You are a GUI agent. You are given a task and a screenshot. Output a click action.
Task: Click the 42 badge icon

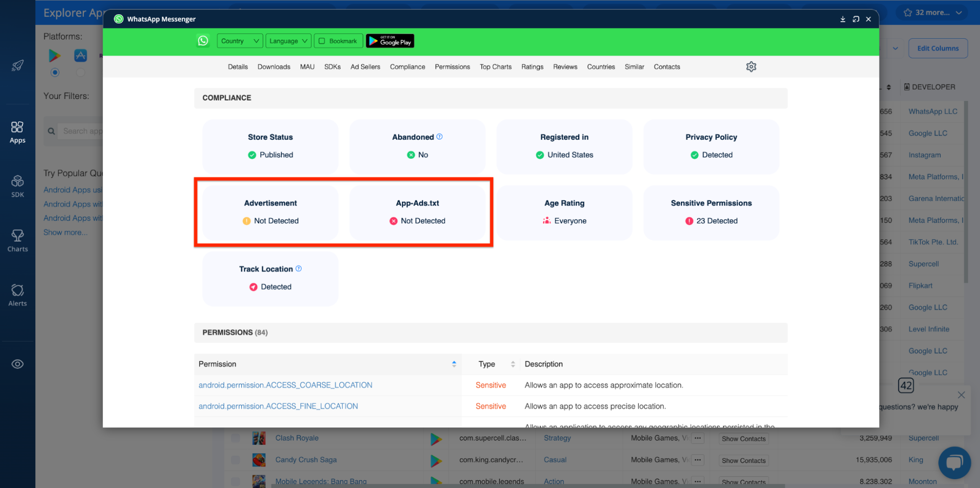[906, 385]
